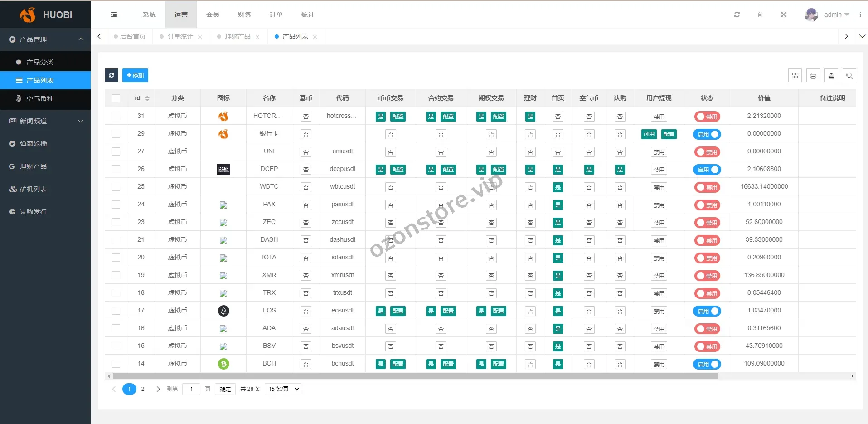Screen dimensions: 868x424
Task: Open the 15 条/页 page size dropdown
Action: coord(283,389)
